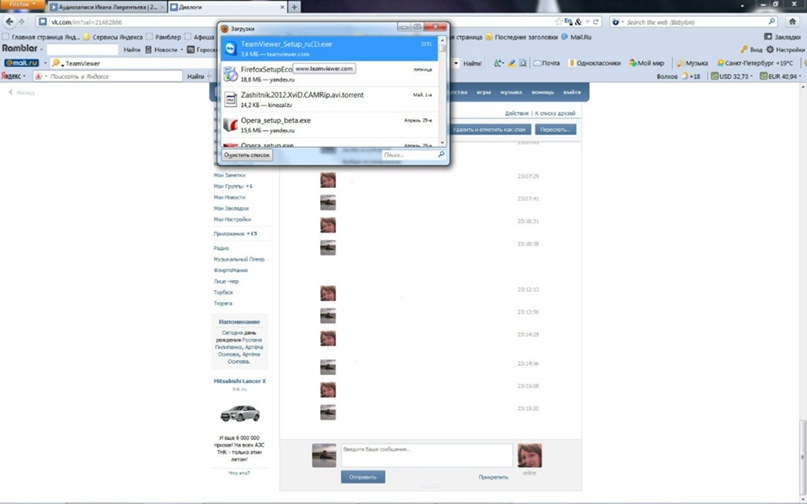Open Одноклассники toolbar shortcut
This screenshot has width=807, height=504.
coord(596,63)
